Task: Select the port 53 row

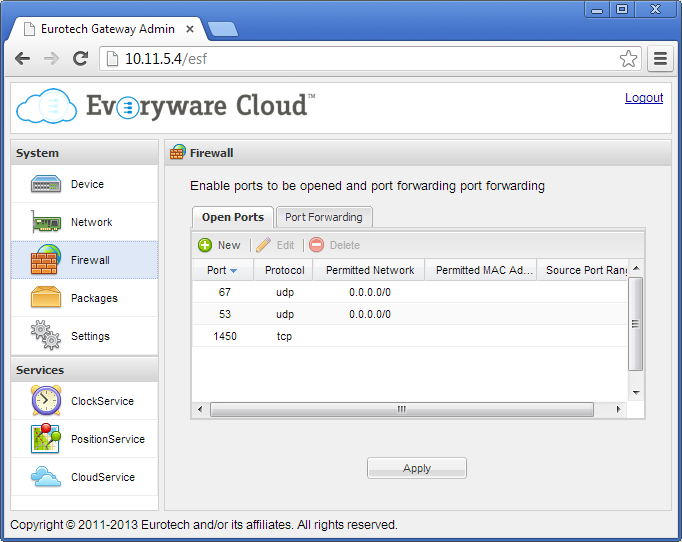Action: (x=410, y=314)
